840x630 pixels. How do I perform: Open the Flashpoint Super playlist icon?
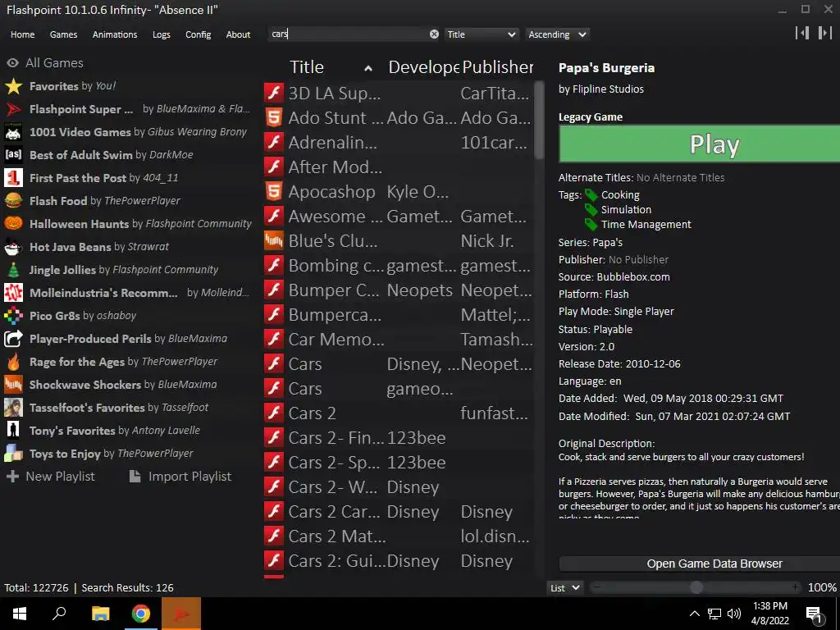point(13,109)
